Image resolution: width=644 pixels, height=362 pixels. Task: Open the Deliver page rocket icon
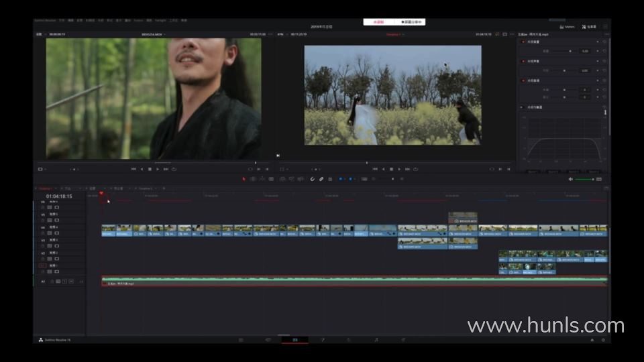[402, 340]
